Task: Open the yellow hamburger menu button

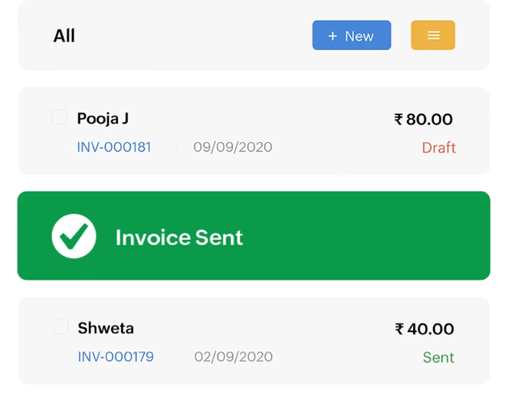Action: (x=432, y=36)
